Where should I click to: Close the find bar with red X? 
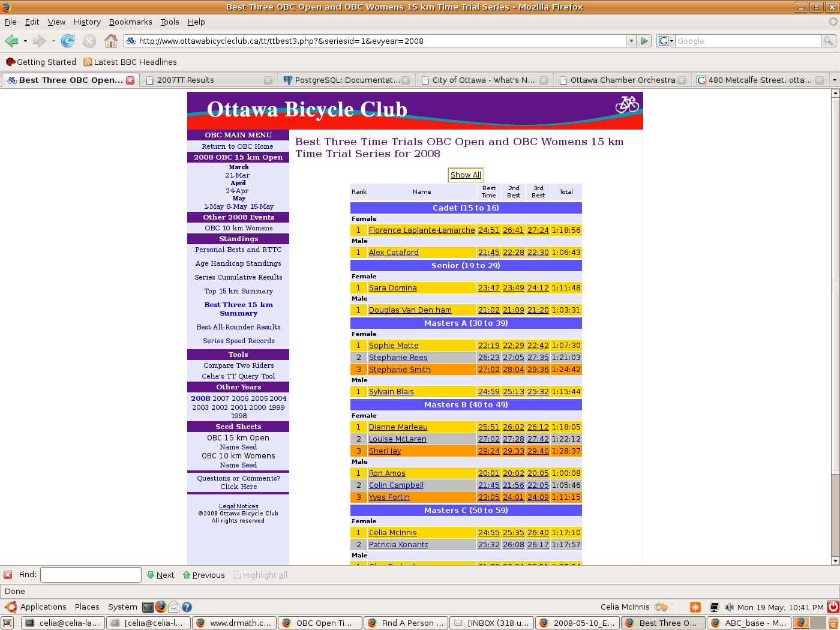pos(8,575)
